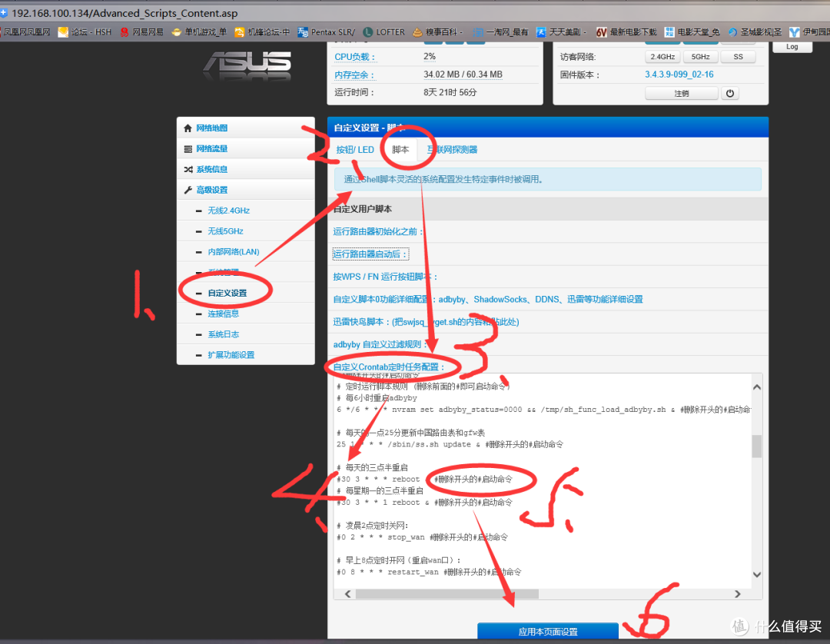830x644 pixels.
Task: Click the horizontal scrollbar right arrow
Action: pos(737,594)
